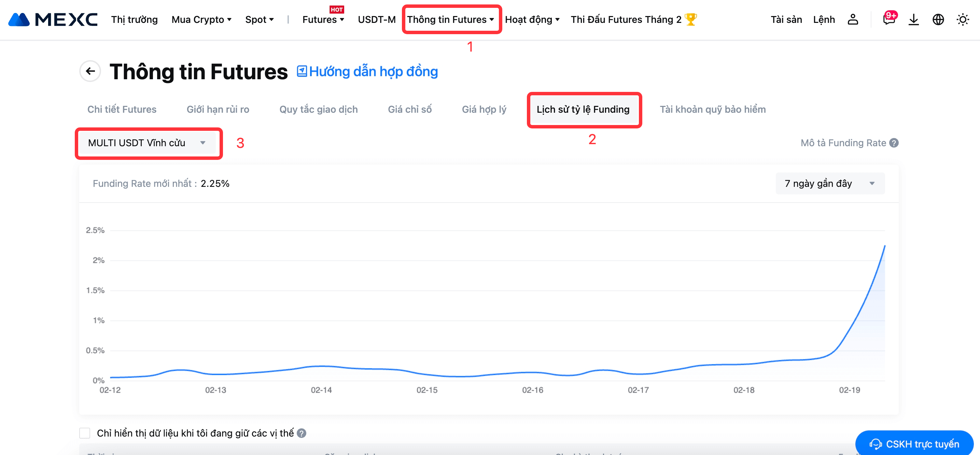
Task: Click the MEXC logo
Action: (x=53, y=19)
